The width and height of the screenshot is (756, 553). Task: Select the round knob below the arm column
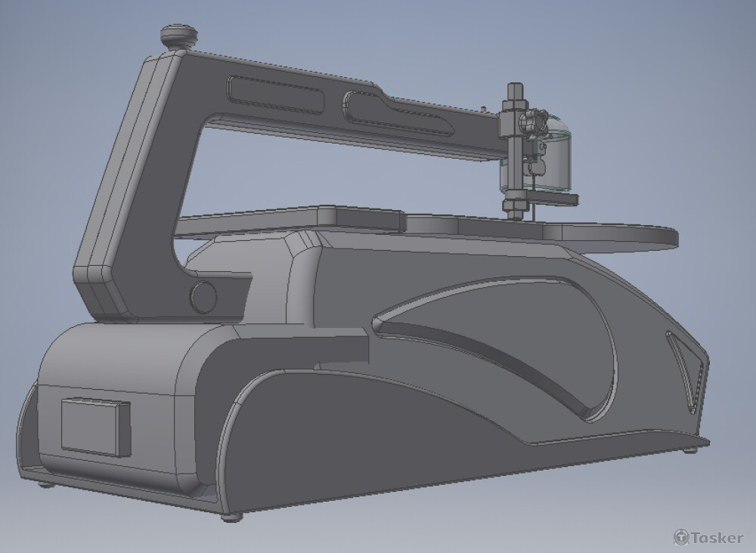coord(203,298)
